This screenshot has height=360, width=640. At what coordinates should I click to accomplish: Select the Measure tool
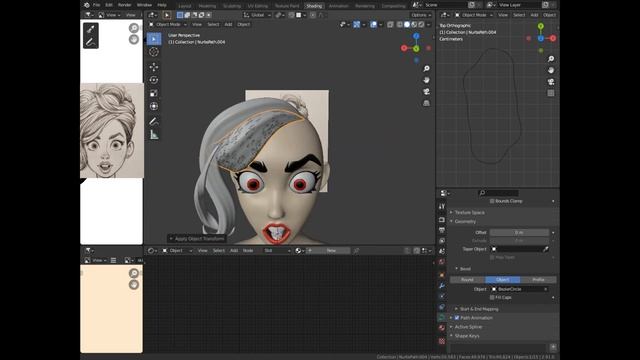pos(154,135)
